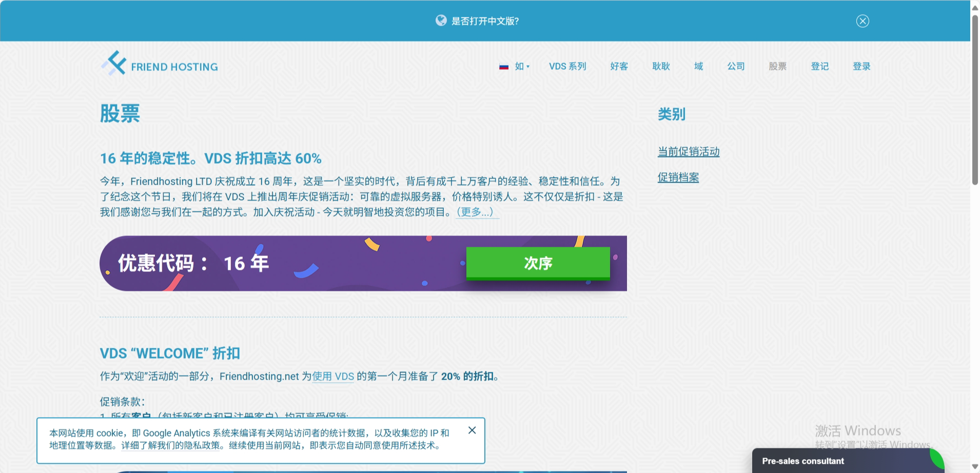Click the 使用 VDS link in Welcome section
This screenshot has height=473, width=980.
333,377
